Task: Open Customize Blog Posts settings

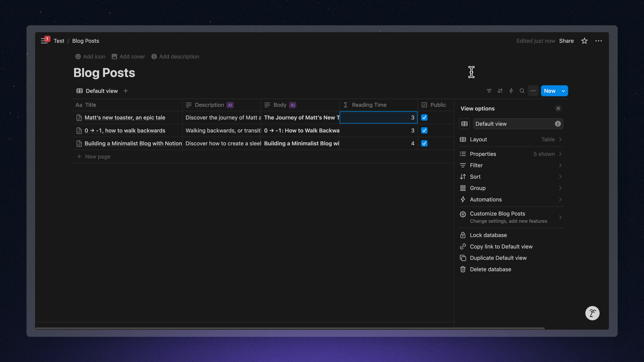Action: click(x=511, y=217)
